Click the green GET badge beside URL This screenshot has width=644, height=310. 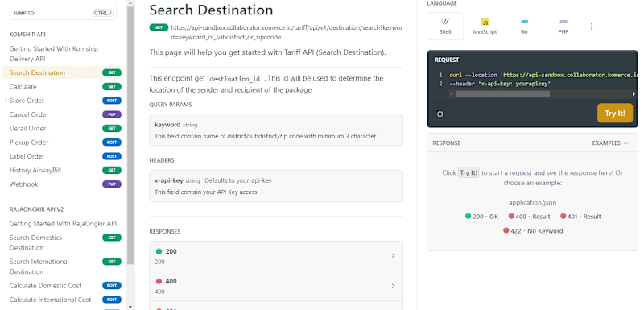pos(159,27)
